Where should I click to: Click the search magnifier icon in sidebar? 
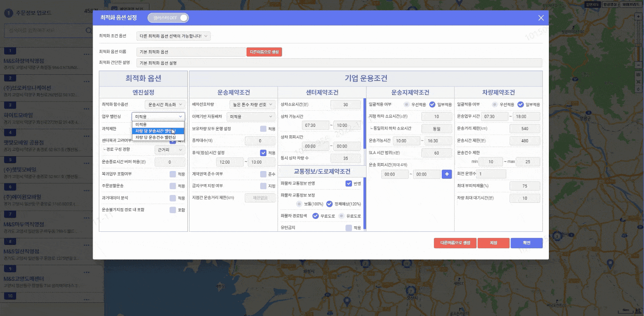[x=89, y=31]
